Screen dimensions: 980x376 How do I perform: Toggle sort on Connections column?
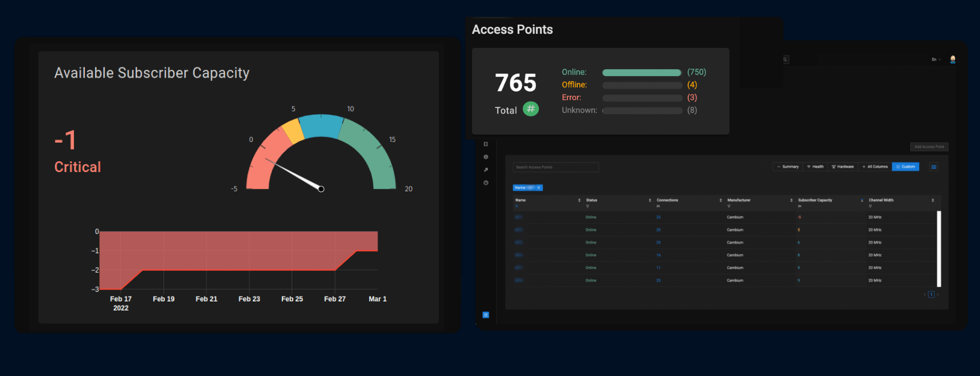[720, 200]
